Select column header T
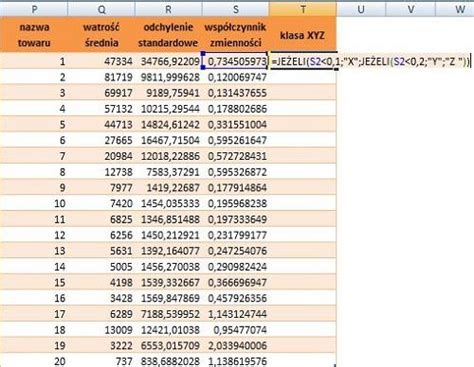Viewport: 474px width, 367px height. point(303,9)
